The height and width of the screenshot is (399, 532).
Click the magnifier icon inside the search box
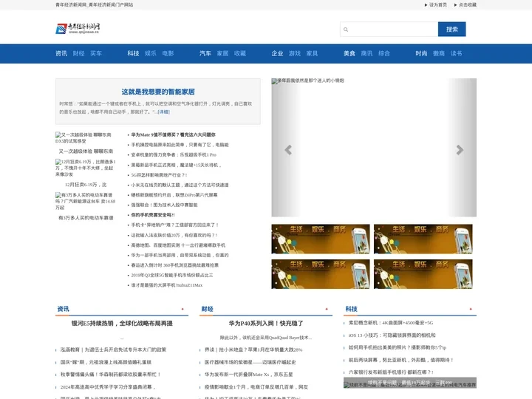pos(346,30)
